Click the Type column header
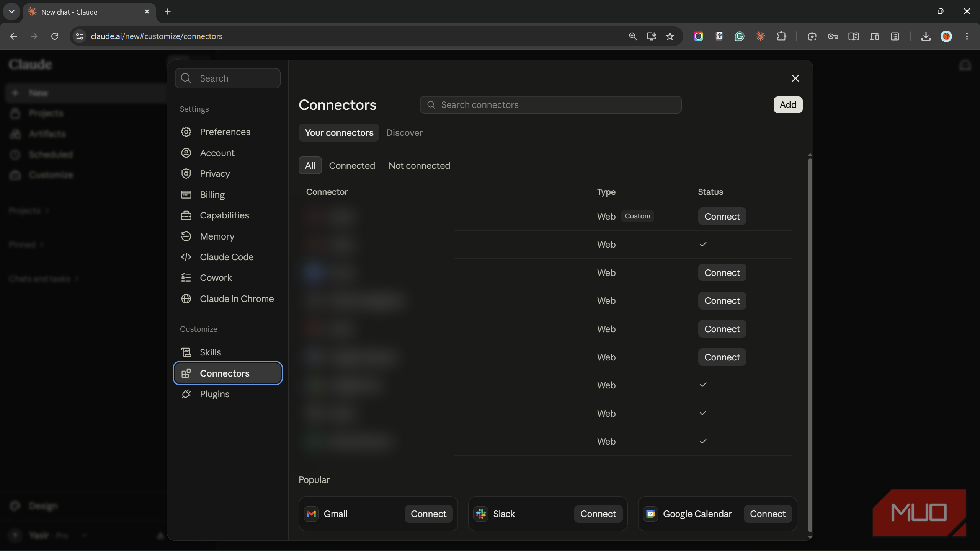 click(606, 192)
